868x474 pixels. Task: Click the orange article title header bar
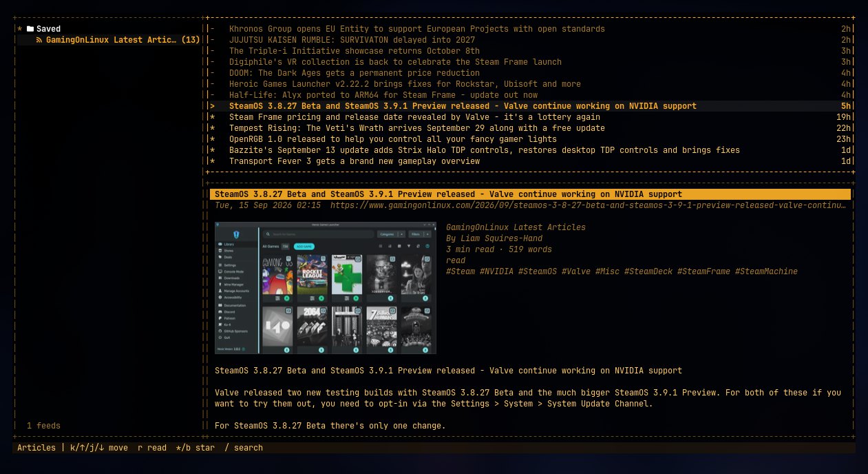tap(531, 194)
